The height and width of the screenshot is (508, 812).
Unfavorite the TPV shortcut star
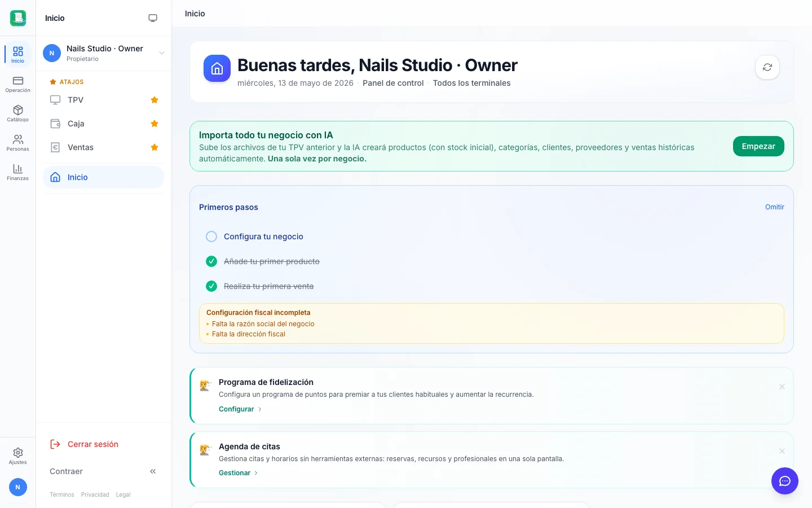[x=155, y=100]
